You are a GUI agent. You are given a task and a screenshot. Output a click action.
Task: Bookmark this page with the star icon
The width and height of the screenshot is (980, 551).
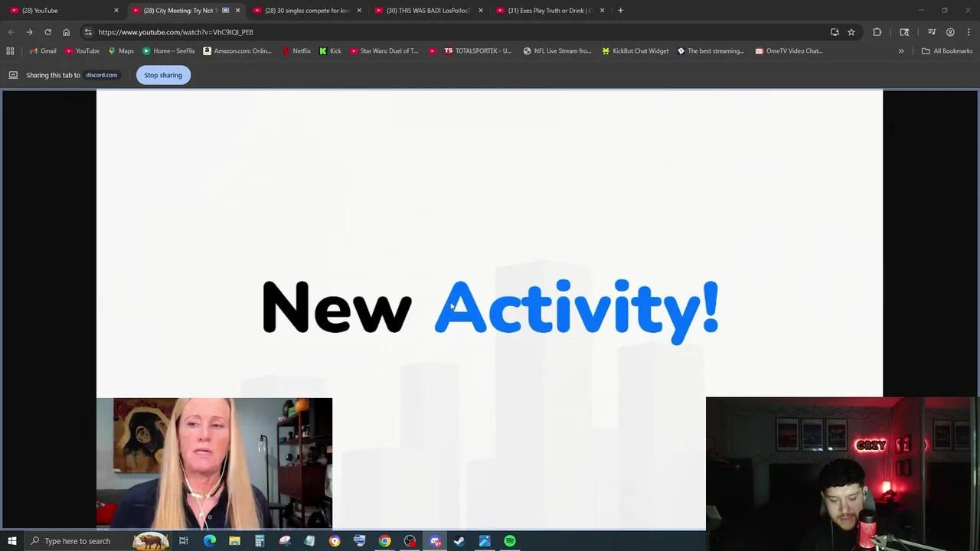point(851,32)
